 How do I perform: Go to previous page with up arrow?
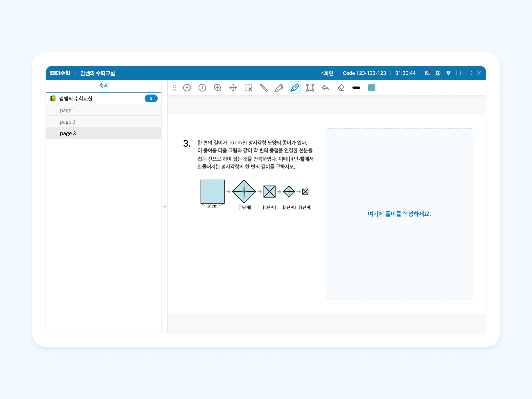tap(187, 88)
